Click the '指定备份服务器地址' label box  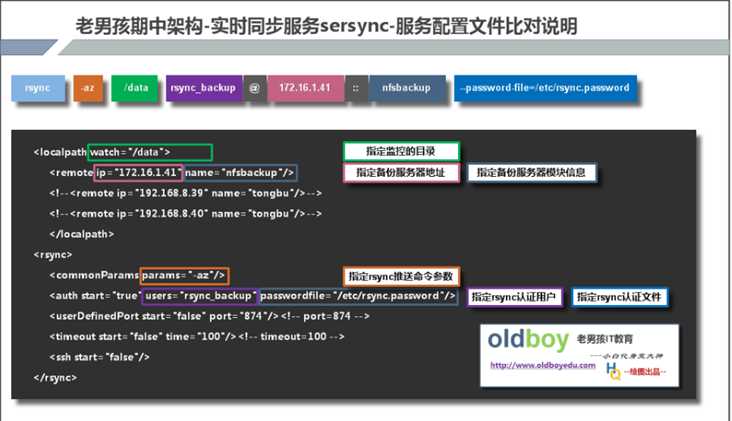coord(401,173)
